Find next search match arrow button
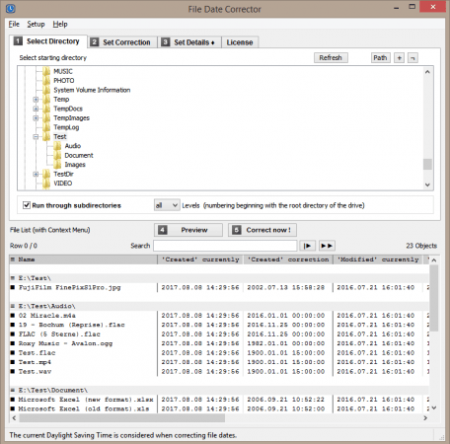The height and width of the screenshot is (444, 450). point(307,246)
